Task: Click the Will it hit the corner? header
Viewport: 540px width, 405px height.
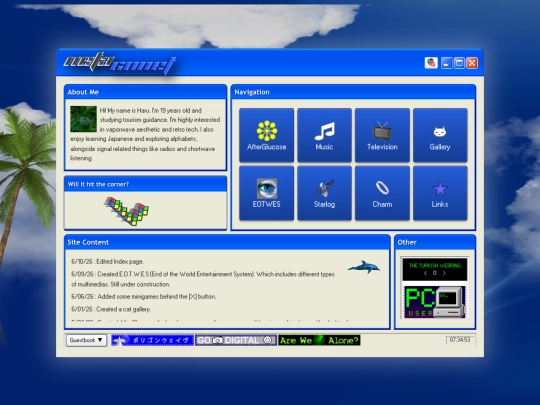Action: [145, 184]
